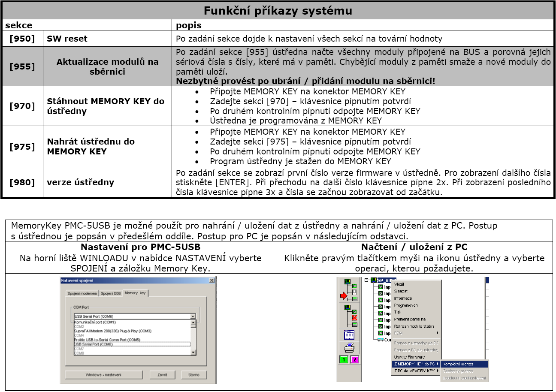Collapse the SP_6000 tree node
Screen dimensions: 556x392
coord(366,280)
